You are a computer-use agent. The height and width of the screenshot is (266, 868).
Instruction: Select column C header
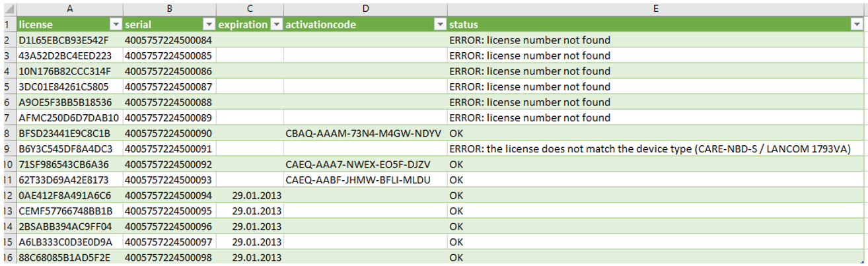click(250, 8)
